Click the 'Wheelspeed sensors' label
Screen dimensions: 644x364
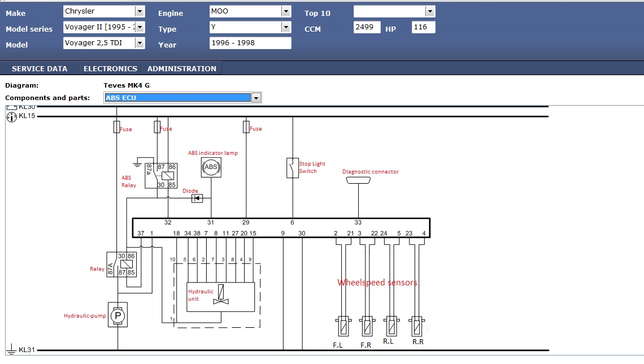[x=377, y=283]
